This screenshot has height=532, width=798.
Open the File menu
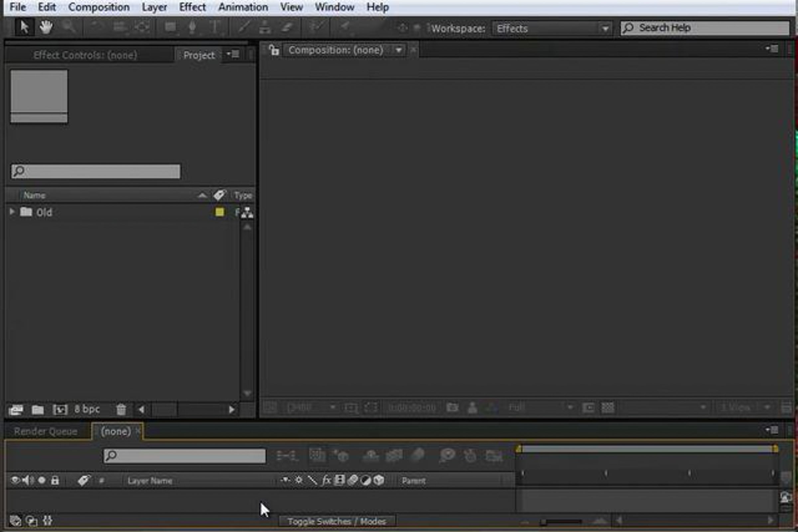(18, 7)
